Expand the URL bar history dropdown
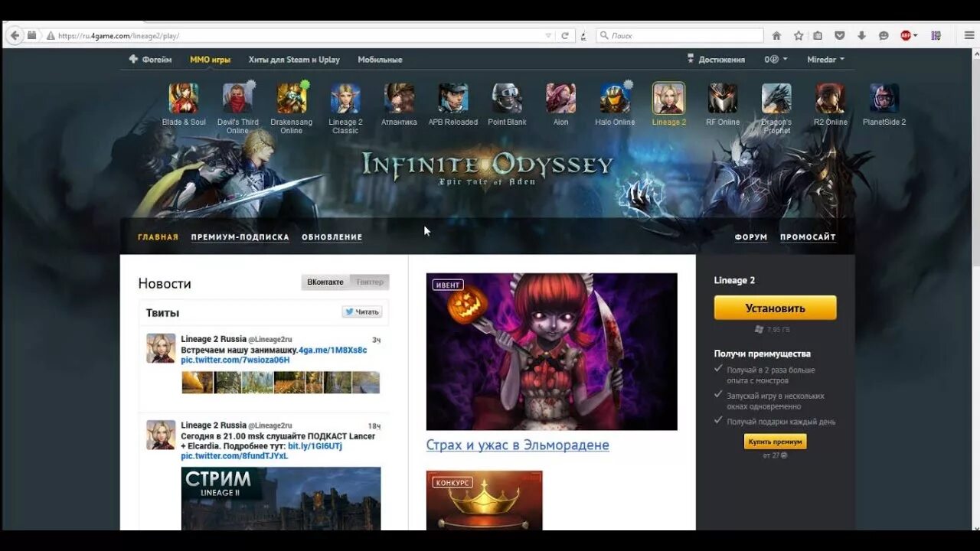This screenshot has height=551, width=980. [x=548, y=35]
